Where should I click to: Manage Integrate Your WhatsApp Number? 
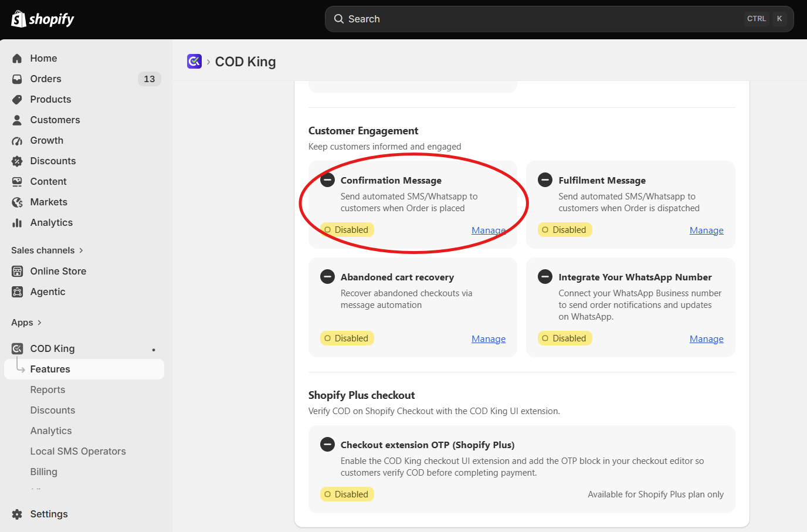[706, 339]
